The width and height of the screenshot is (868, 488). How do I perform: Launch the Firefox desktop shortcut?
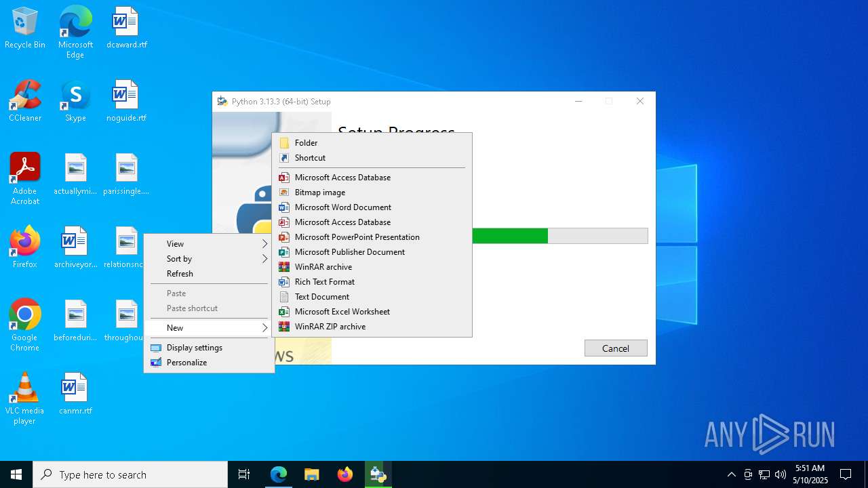click(x=25, y=248)
